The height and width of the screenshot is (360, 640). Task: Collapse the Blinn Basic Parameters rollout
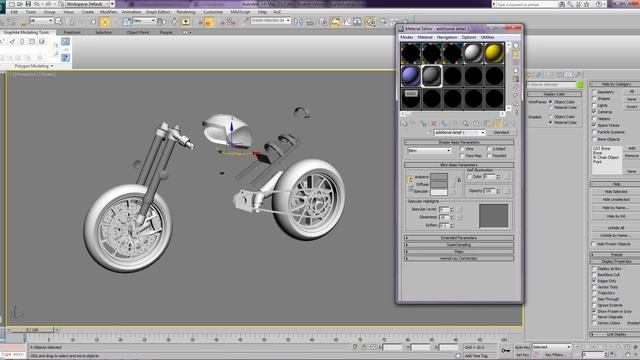459,165
